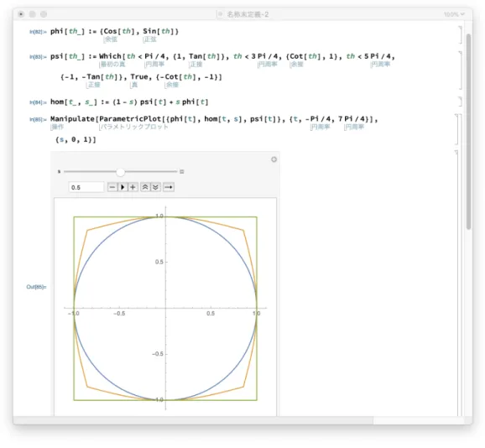
Task: Click the document proxy icon beside the window title
Action: pos(220,14)
